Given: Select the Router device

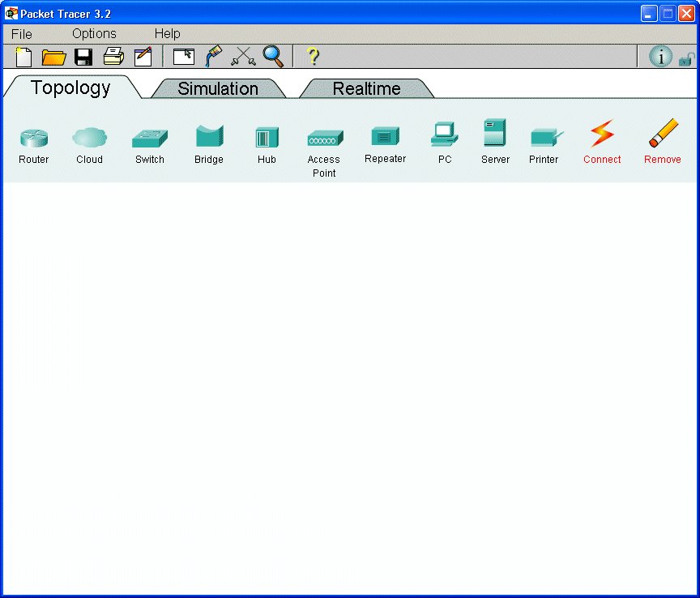Looking at the screenshot, I should pos(34,146).
